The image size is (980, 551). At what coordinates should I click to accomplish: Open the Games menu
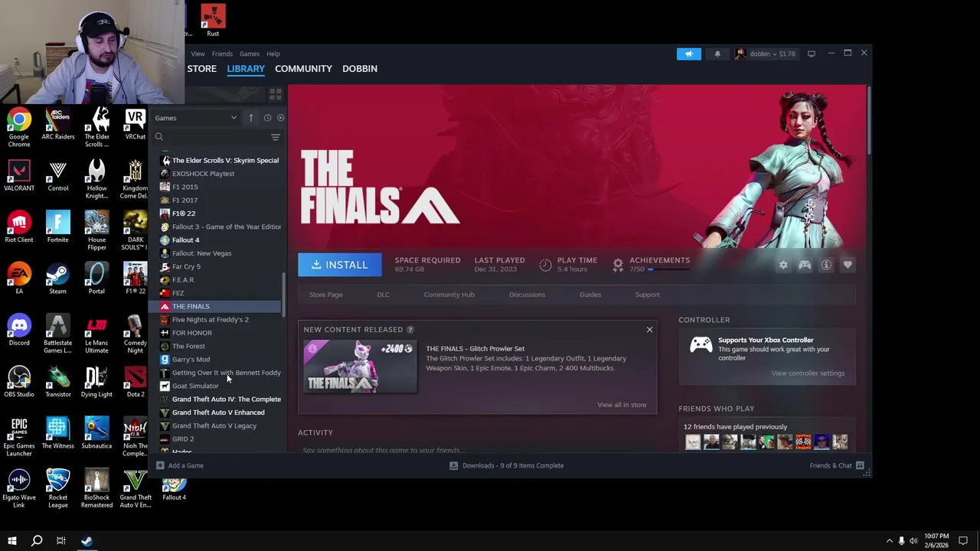tap(250, 54)
